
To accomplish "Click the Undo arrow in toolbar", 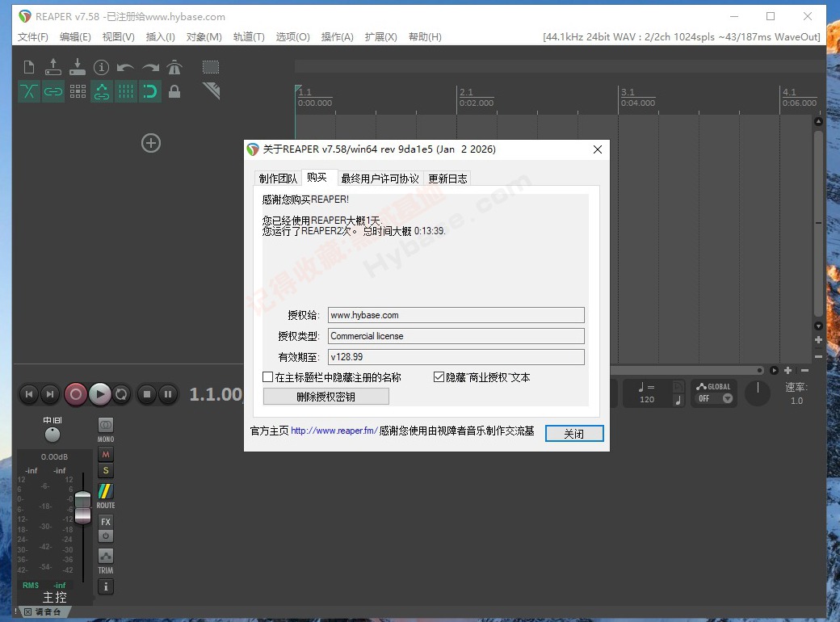I will click(x=125, y=67).
